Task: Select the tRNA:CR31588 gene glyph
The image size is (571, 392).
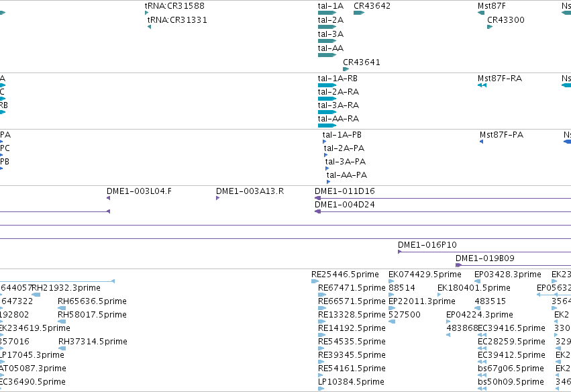Action: point(146,13)
